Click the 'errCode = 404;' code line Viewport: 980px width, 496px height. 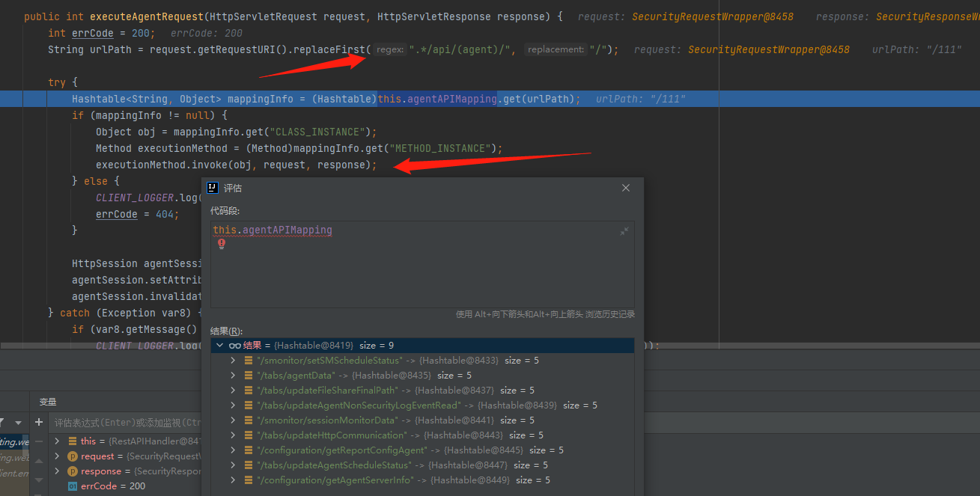(138, 214)
